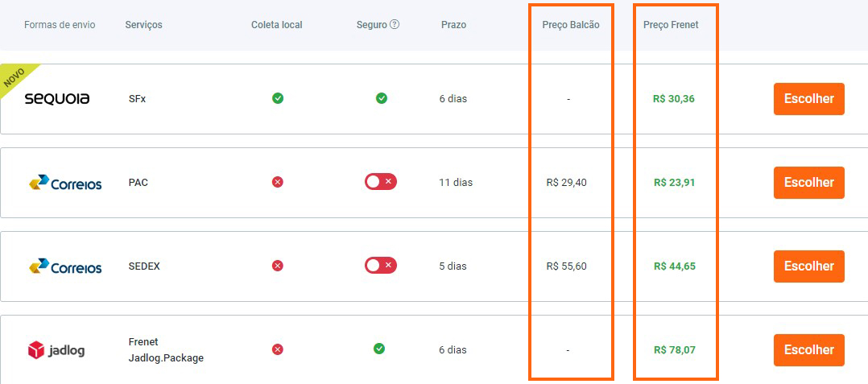Click the Correios logo in SEDEX row
Image resolution: width=868 pixels, height=384 pixels.
(x=65, y=266)
